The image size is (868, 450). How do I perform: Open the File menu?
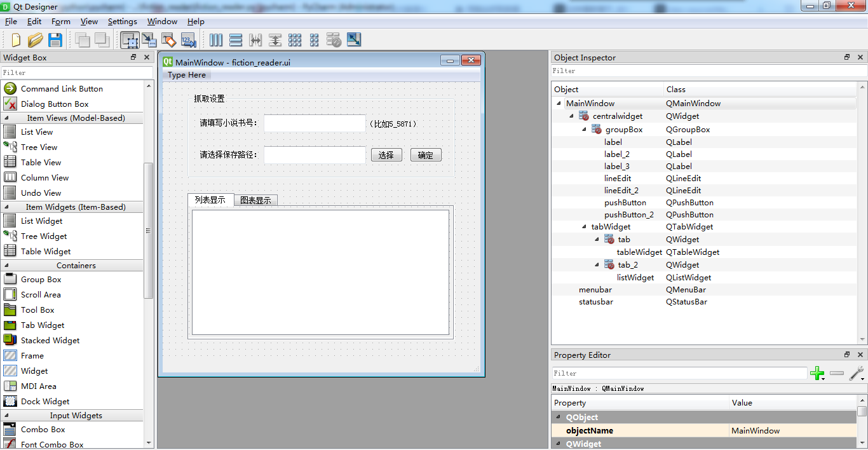pyautogui.click(x=11, y=21)
